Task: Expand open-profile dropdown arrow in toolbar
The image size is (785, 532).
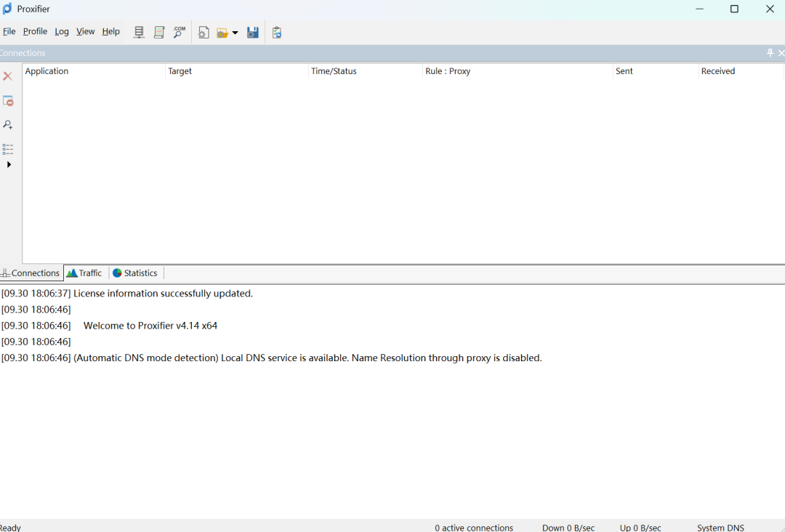Action: pyautogui.click(x=235, y=33)
